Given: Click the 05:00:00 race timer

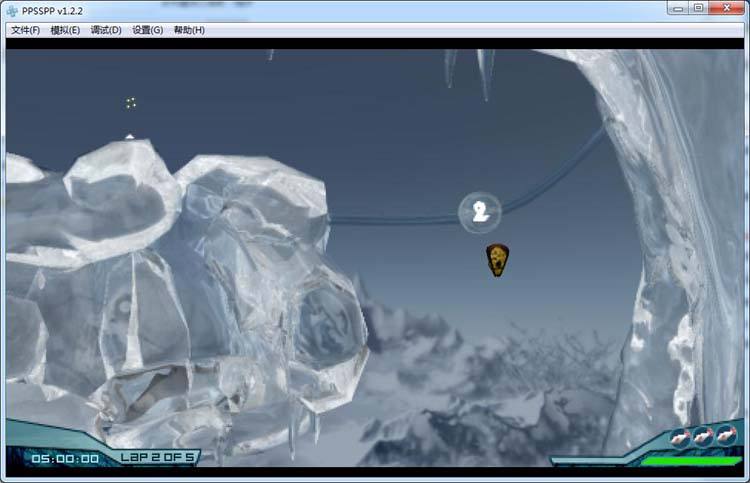Looking at the screenshot, I should coord(65,459).
